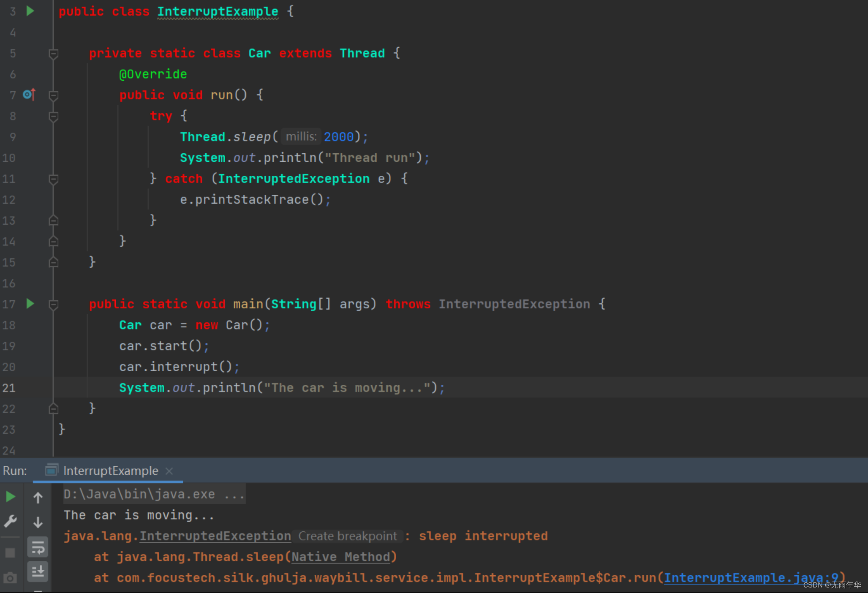This screenshot has width=868, height=593.
Task: Click line number 21 in the gutter
Action: click(9, 388)
